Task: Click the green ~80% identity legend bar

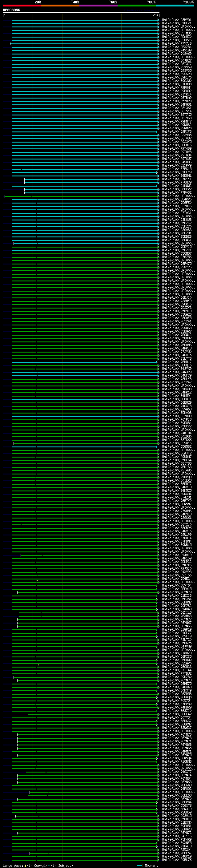Action: [137, 6]
